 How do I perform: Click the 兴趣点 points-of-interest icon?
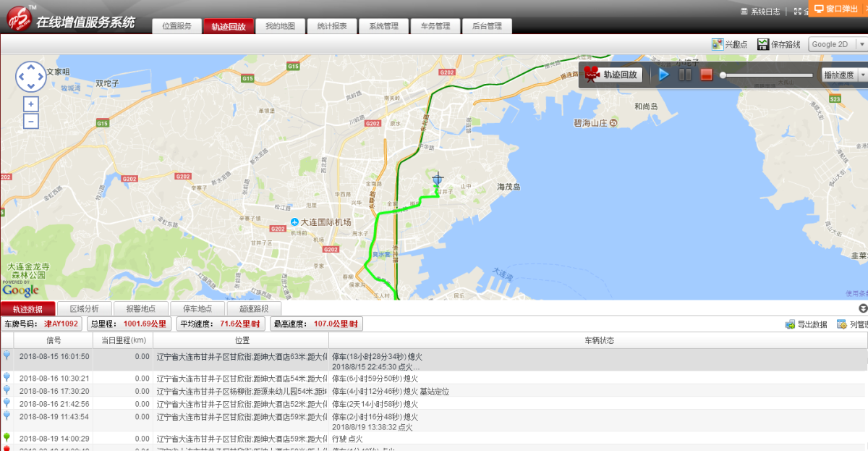point(718,45)
